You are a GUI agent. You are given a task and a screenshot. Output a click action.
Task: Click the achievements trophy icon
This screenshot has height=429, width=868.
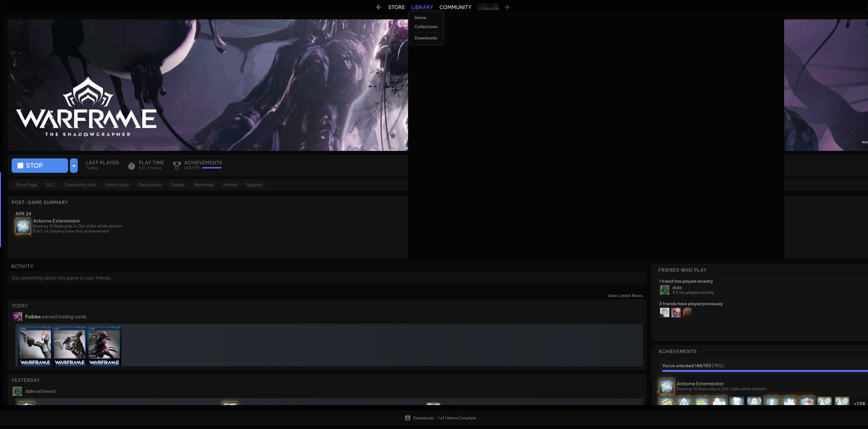point(177,166)
